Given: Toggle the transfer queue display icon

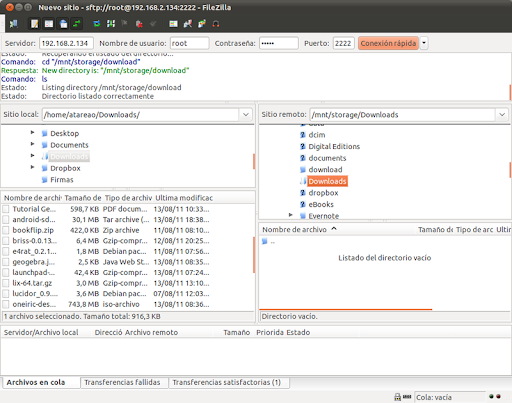Looking at the screenshot, I should (77, 24).
